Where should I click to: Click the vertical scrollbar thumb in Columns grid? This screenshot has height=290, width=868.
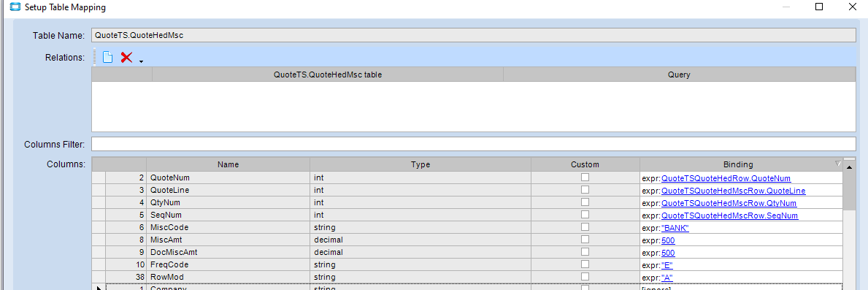849,191
